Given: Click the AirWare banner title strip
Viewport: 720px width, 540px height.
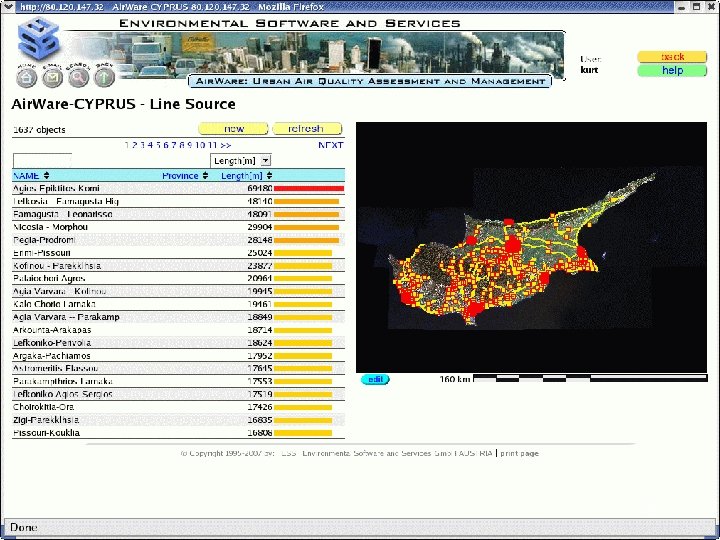Looking at the screenshot, I should click(x=370, y=81).
